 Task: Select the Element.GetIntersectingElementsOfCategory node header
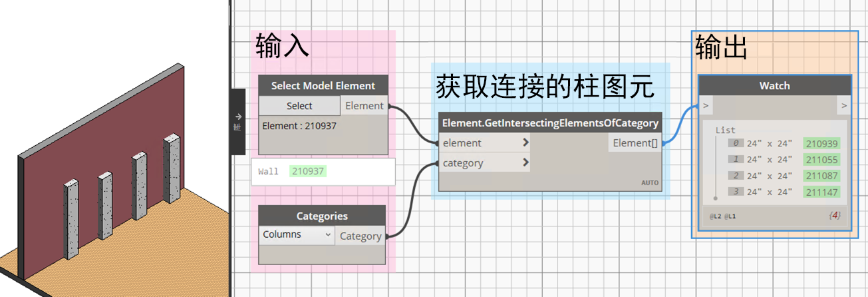[x=551, y=123]
